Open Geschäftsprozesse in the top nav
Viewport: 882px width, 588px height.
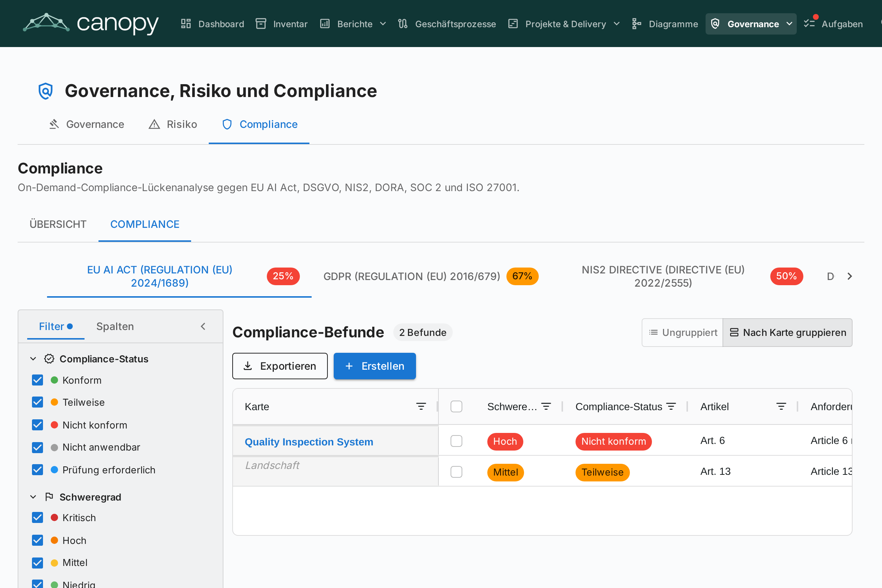[447, 24]
